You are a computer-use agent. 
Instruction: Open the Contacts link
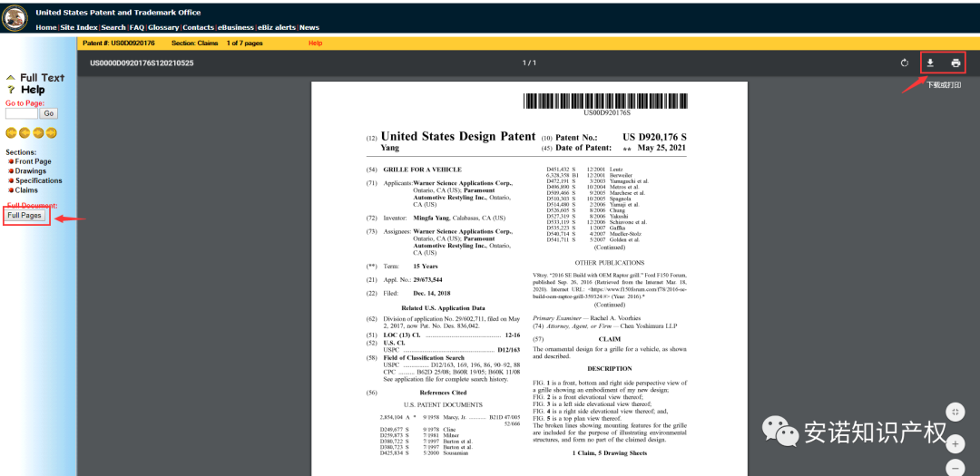click(198, 27)
